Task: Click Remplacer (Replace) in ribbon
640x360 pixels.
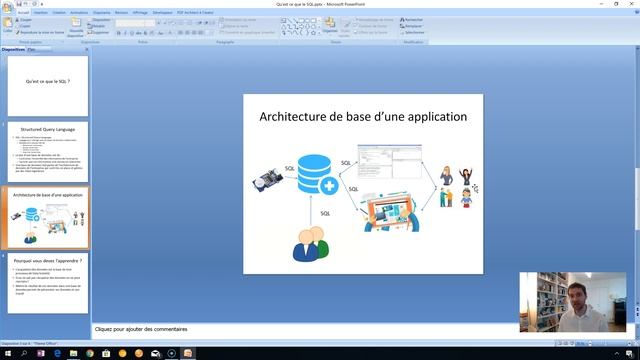Action: (411, 26)
